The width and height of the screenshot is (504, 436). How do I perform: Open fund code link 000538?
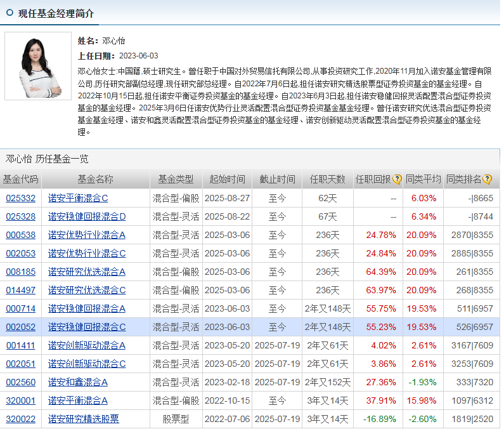20,235
